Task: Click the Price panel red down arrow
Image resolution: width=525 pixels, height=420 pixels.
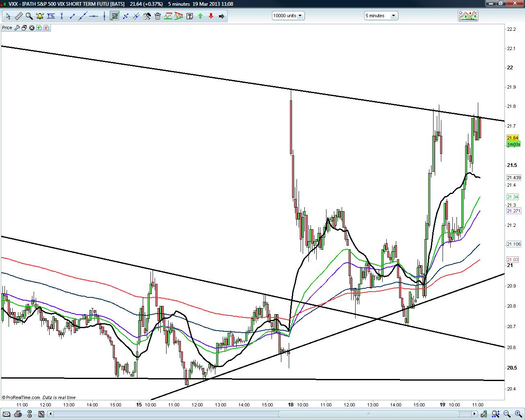Action: [46, 28]
